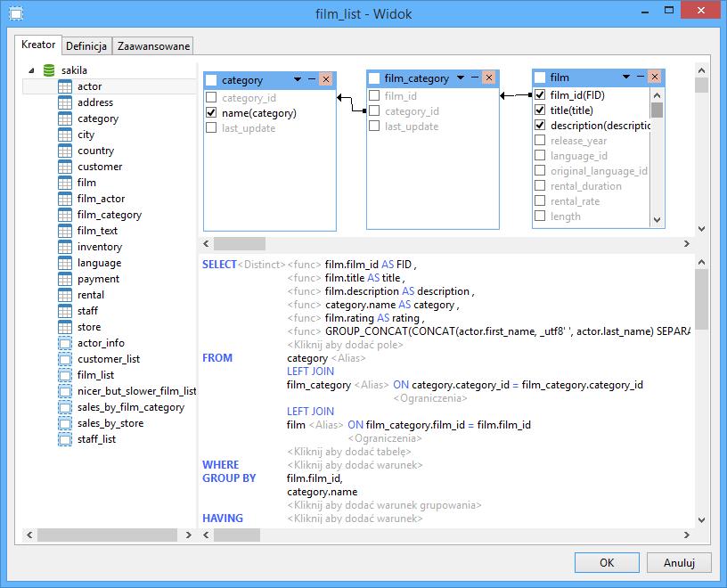Click the store table icon
Screen dimensions: 727x588
tap(65, 327)
